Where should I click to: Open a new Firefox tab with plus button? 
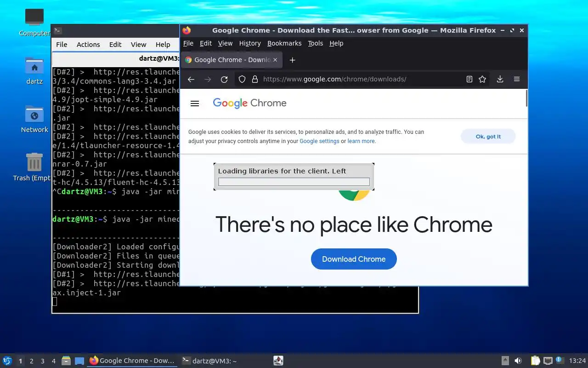(292, 60)
